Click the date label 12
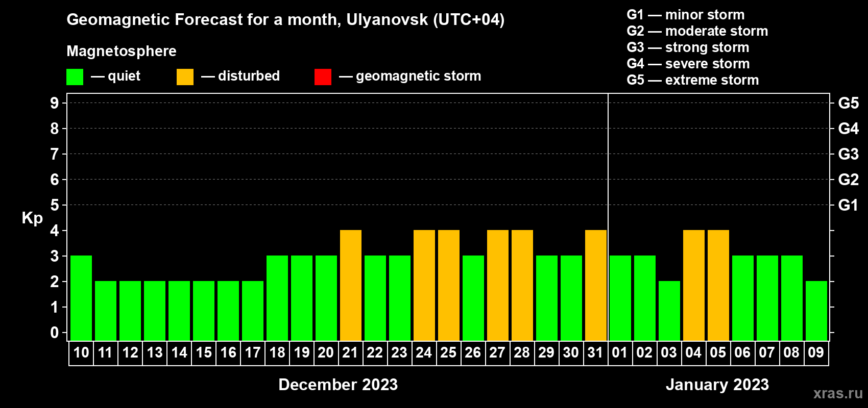This screenshot has width=868, height=408. 130,353
